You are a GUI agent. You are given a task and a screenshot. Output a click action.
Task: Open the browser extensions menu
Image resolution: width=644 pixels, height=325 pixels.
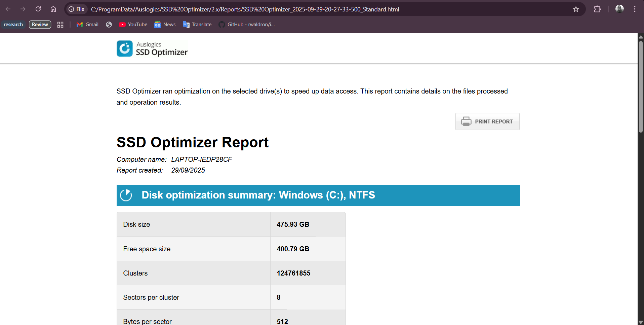tap(598, 9)
